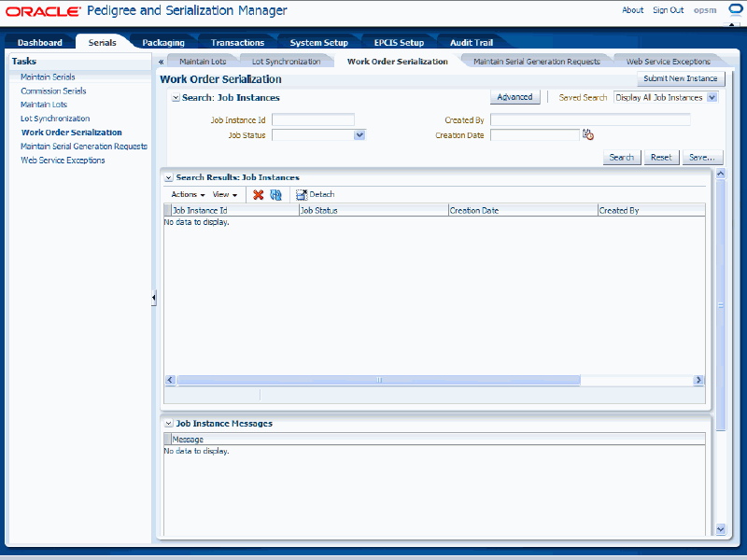Viewport: 747px width, 560px height.
Task: Open the Job Status dropdown
Action: tap(359, 135)
